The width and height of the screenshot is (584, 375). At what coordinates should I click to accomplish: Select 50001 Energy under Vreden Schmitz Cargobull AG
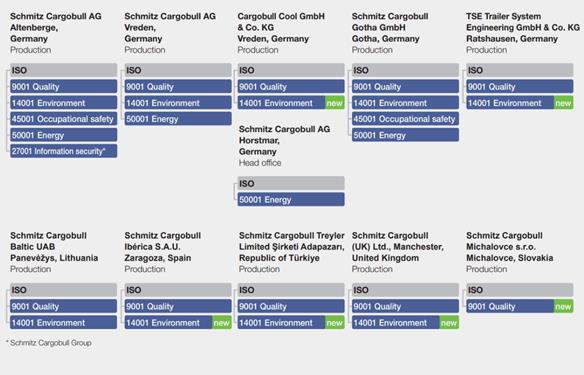tap(178, 119)
